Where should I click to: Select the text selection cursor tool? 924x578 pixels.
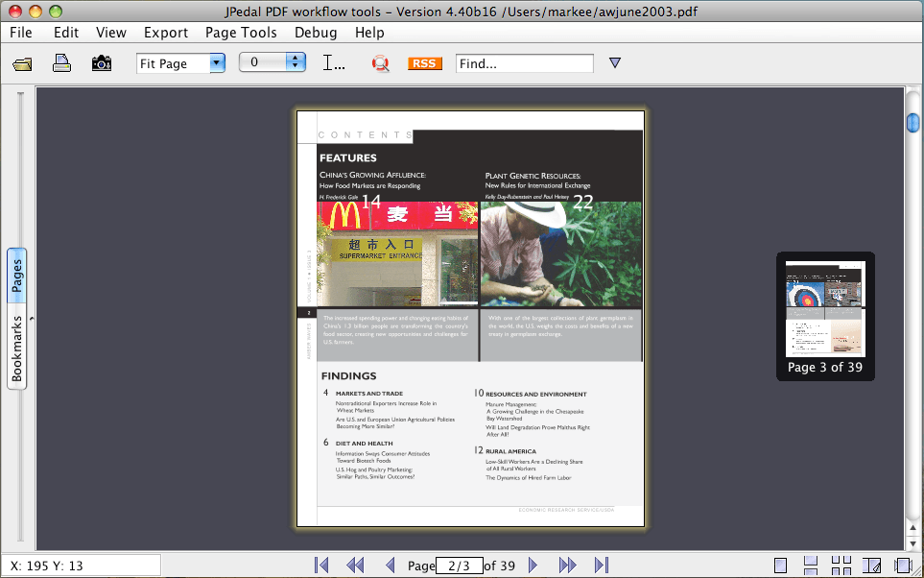334,63
